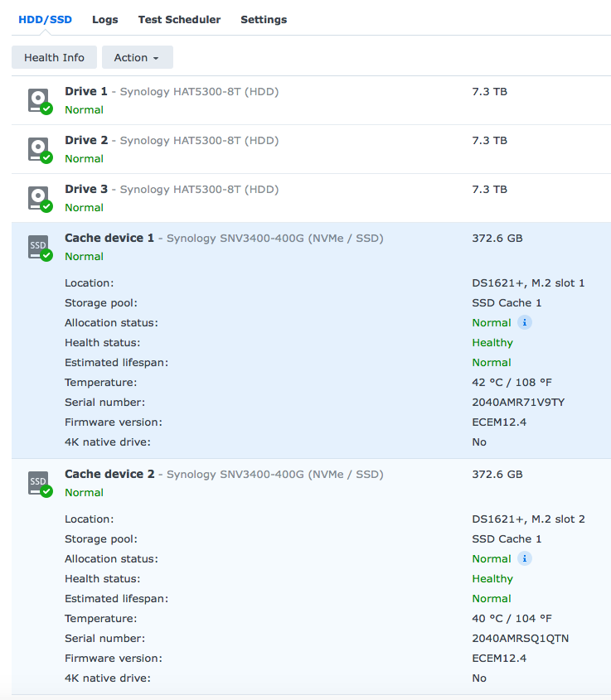The image size is (611, 700).
Task: Expand the Drive 1 row details
Action: [x=312, y=100]
